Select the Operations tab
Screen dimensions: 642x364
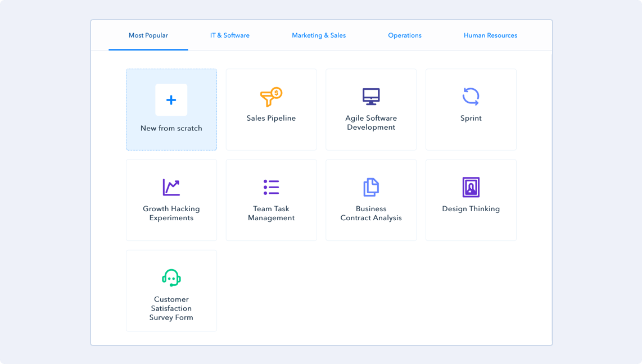405,35
